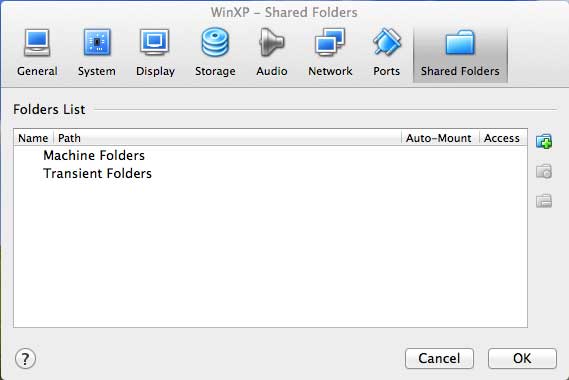The height and width of the screenshot is (380, 569).
Task: Select the Shared Folders folder icon
Action: coord(460,43)
